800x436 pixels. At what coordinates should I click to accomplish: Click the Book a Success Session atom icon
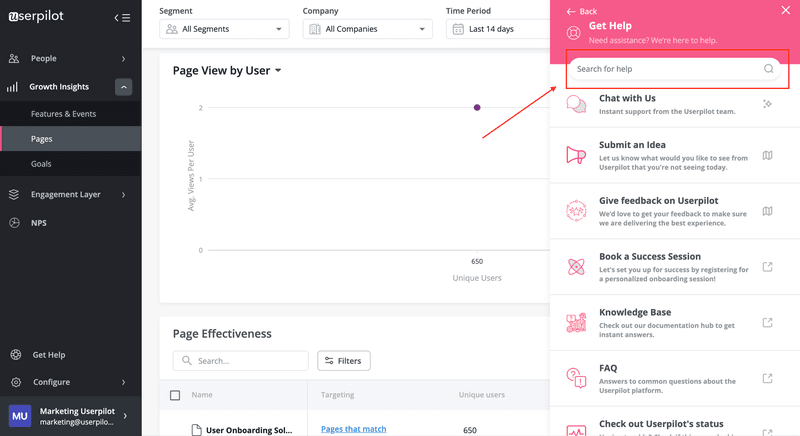coord(576,267)
